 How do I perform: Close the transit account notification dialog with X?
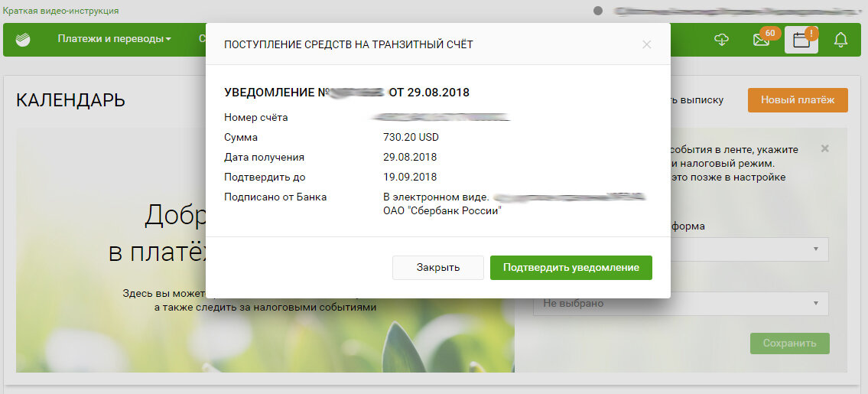tap(646, 45)
